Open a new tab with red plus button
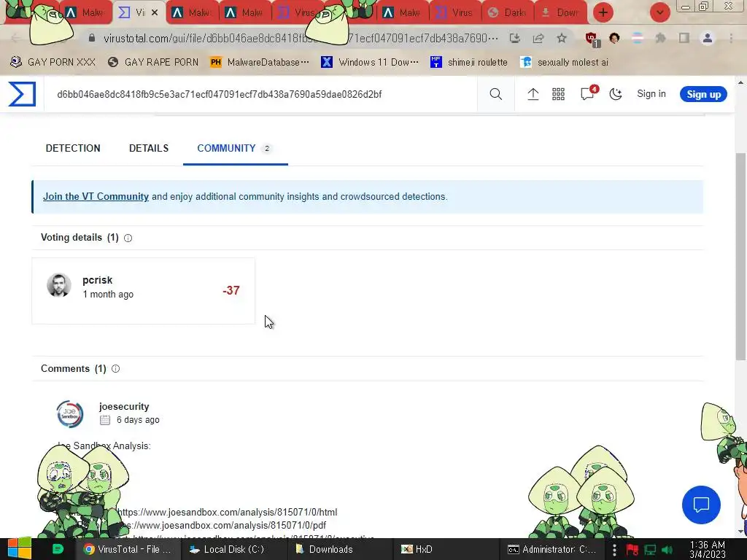 pyautogui.click(x=603, y=12)
